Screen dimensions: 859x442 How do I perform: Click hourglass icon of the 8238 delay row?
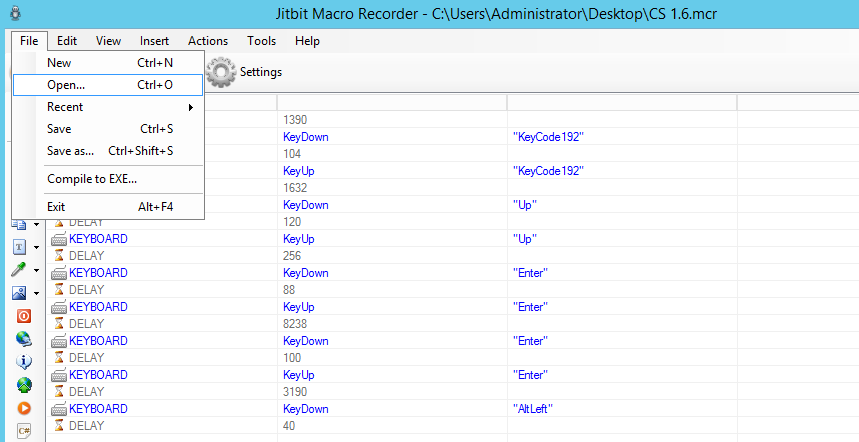(59, 324)
